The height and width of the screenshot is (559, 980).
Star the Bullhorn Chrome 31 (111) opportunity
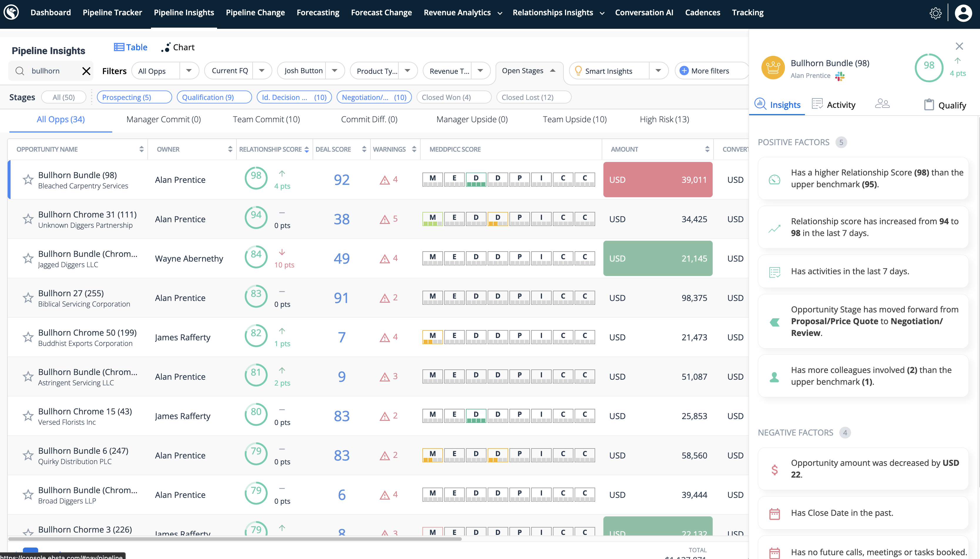(x=28, y=219)
